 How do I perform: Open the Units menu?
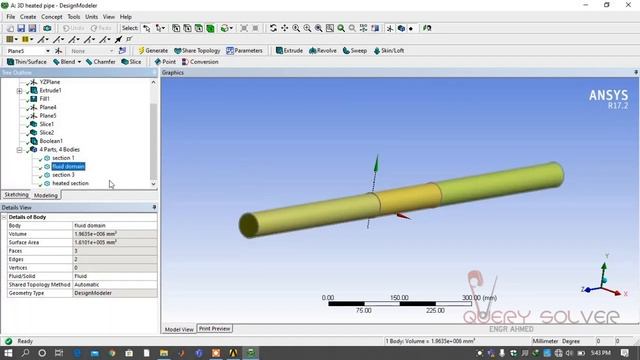(x=91, y=17)
